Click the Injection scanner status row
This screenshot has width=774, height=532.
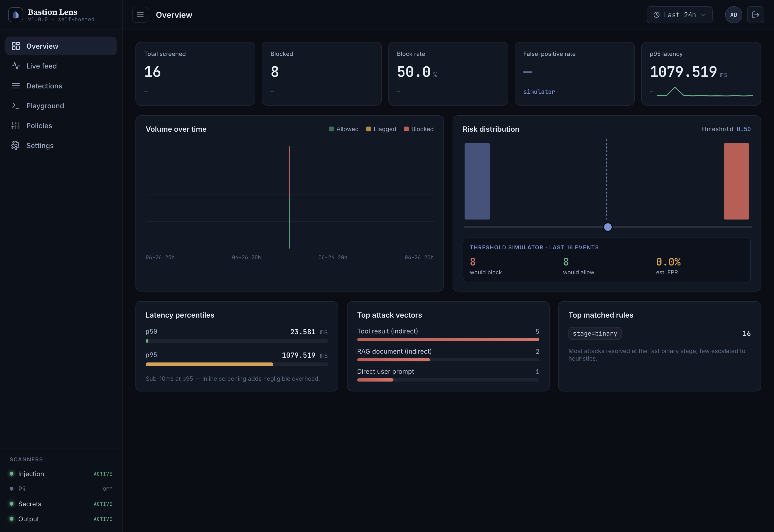(x=61, y=474)
